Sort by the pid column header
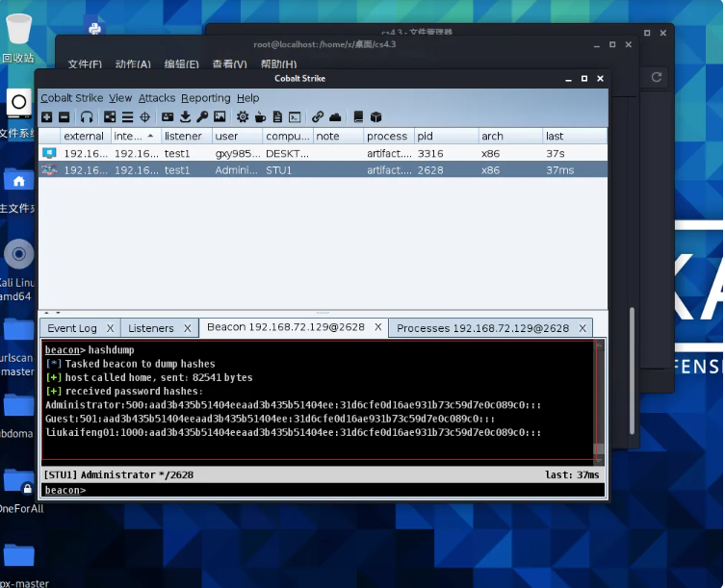 click(x=446, y=136)
